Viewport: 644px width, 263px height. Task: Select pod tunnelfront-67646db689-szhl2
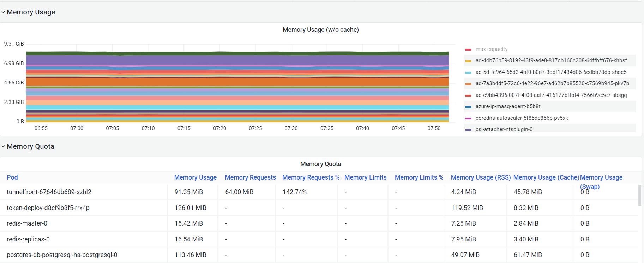click(49, 192)
